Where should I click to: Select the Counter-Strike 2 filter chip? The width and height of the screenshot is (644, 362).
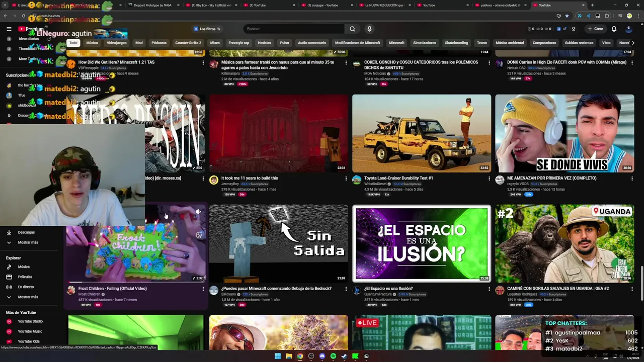[188, 43]
